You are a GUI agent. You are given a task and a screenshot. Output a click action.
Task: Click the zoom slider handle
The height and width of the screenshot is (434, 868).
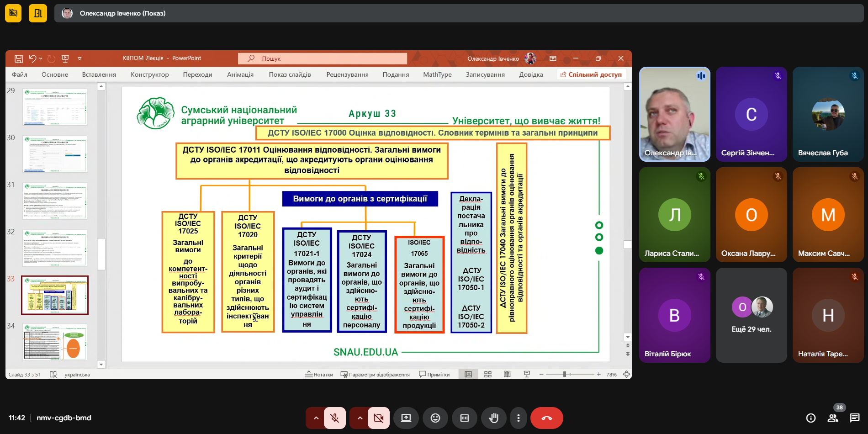coord(565,375)
